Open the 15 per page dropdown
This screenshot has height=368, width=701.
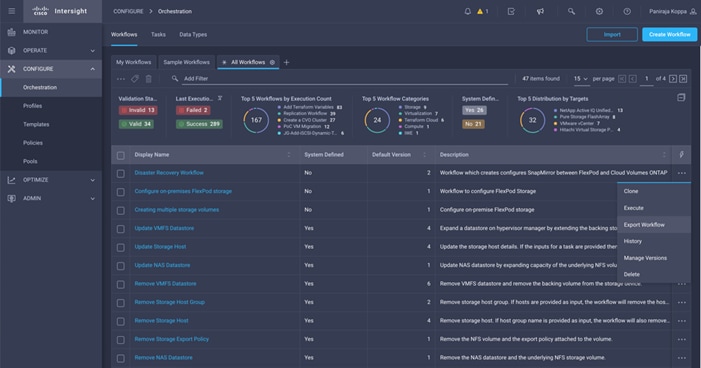coord(580,79)
